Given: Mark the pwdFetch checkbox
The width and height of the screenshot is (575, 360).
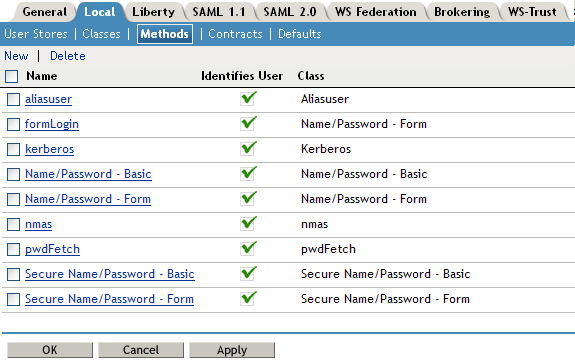Looking at the screenshot, I should coord(13,249).
